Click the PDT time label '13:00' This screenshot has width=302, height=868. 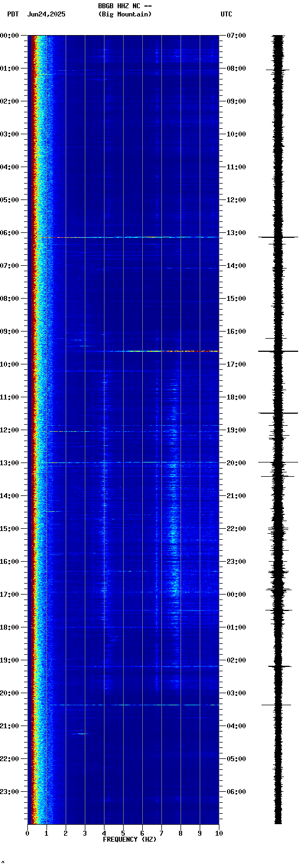pyautogui.click(x=9, y=462)
